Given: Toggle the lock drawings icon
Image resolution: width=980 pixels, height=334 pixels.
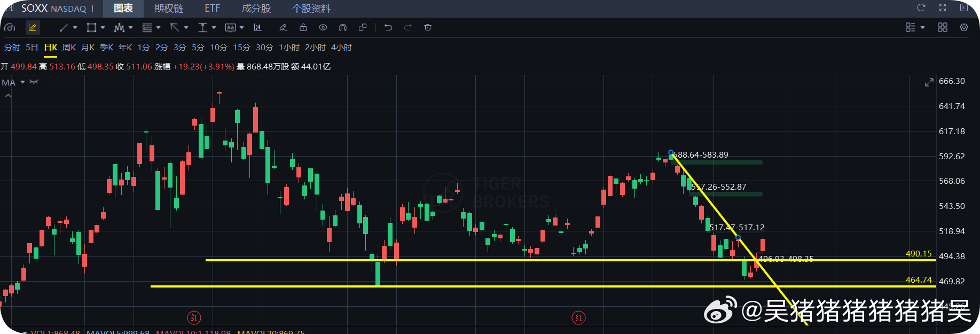Looking at the screenshot, I should [x=303, y=27].
